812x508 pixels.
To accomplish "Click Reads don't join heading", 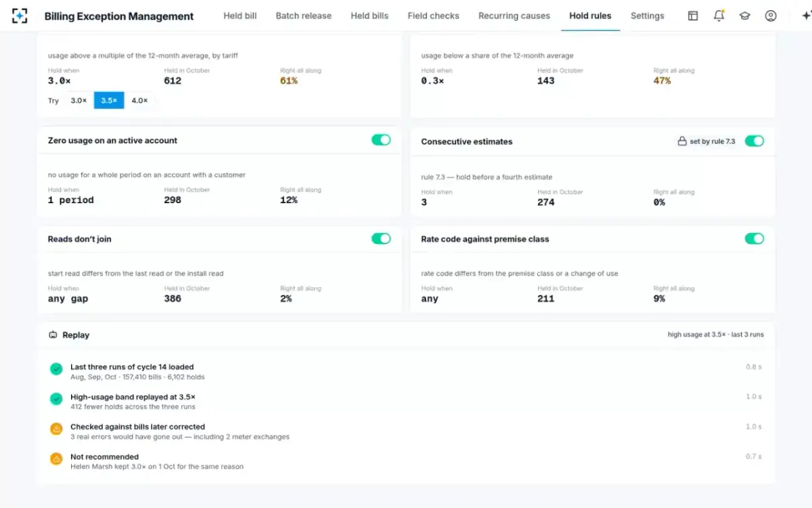I will 80,239.
